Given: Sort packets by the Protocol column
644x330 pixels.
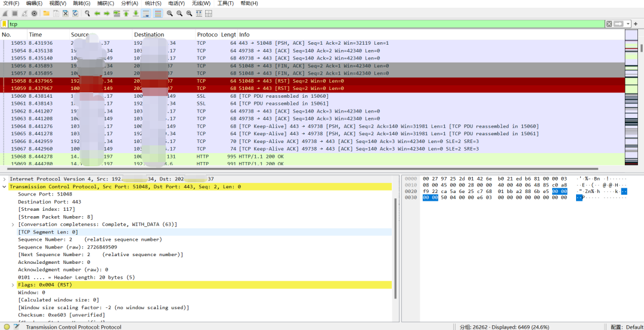Looking at the screenshot, I should (x=208, y=35).
